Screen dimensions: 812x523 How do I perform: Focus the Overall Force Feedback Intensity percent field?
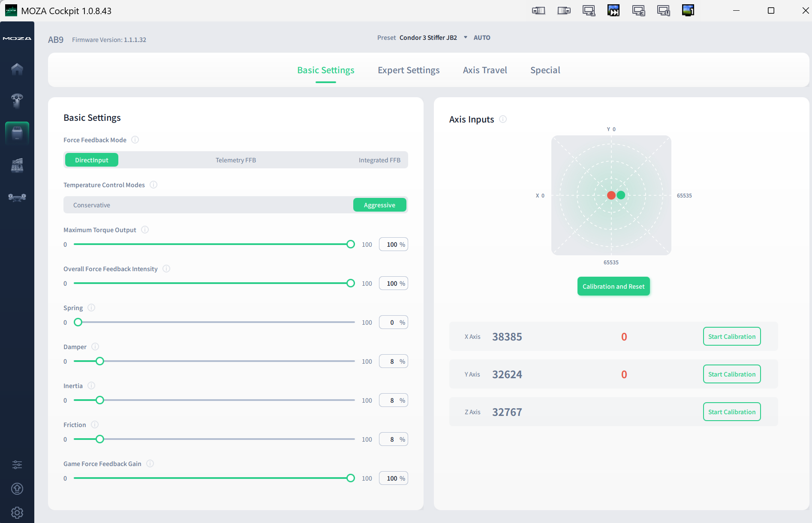click(394, 283)
